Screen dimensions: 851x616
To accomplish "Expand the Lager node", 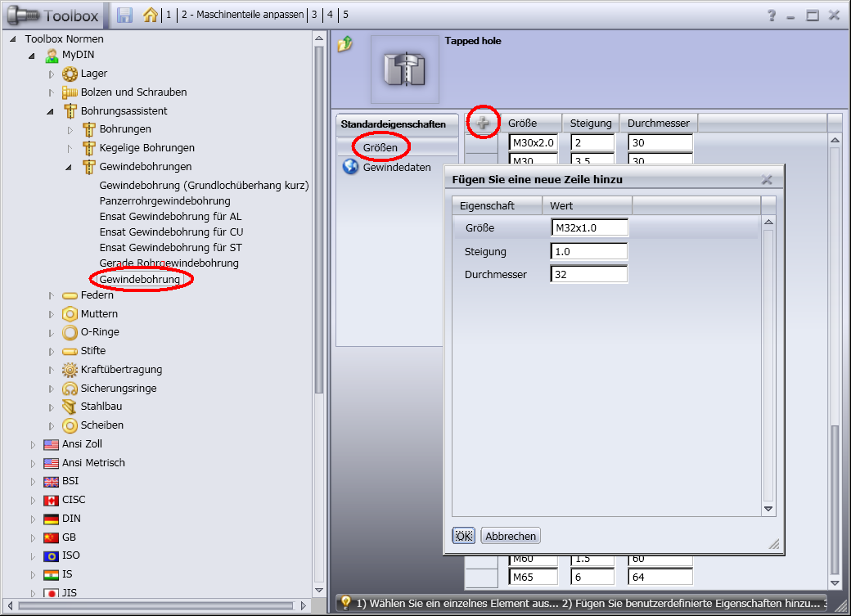I will 51,74.
